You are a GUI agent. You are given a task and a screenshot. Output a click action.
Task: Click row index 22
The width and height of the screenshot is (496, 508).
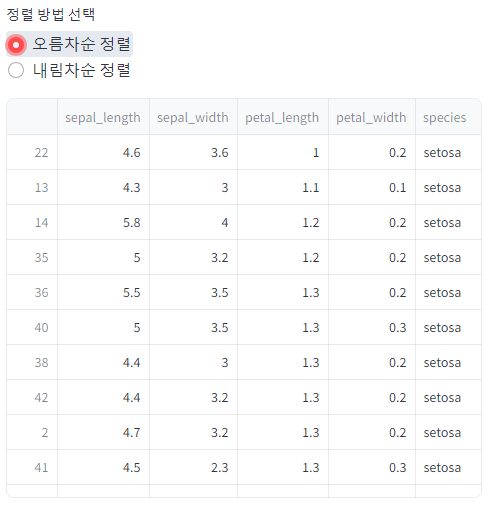[x=32, y=152]
